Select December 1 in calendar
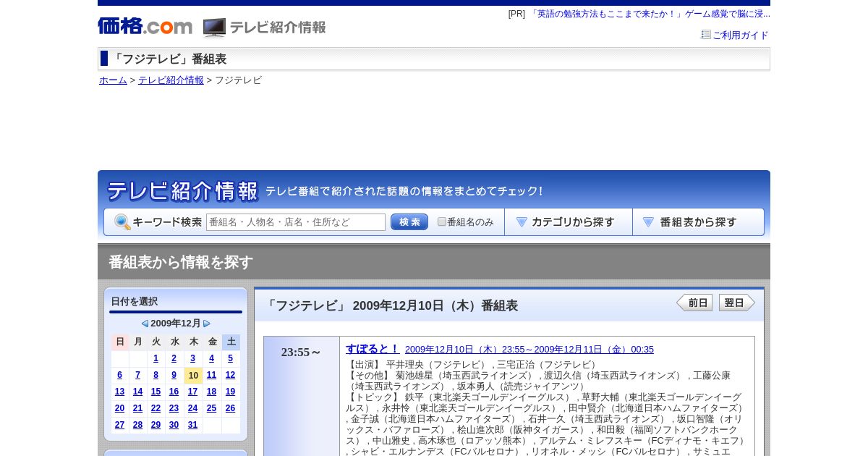 click(x=156, y=358)
